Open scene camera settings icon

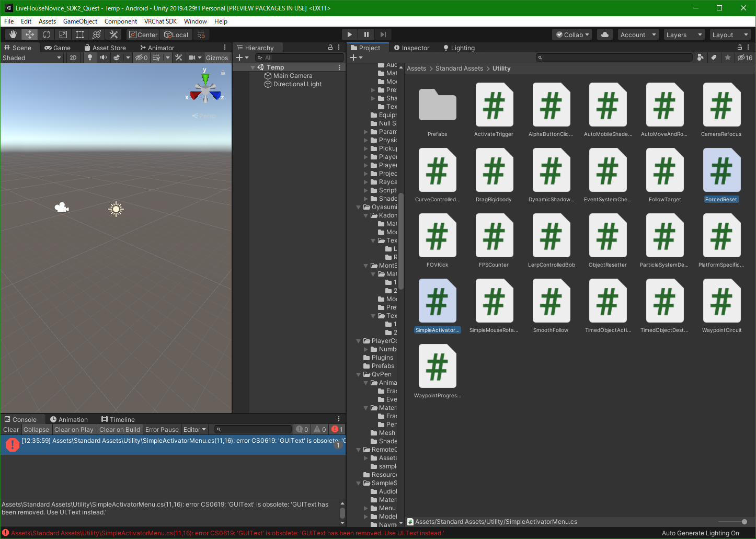pyautogui.click(x=192, y=58)
